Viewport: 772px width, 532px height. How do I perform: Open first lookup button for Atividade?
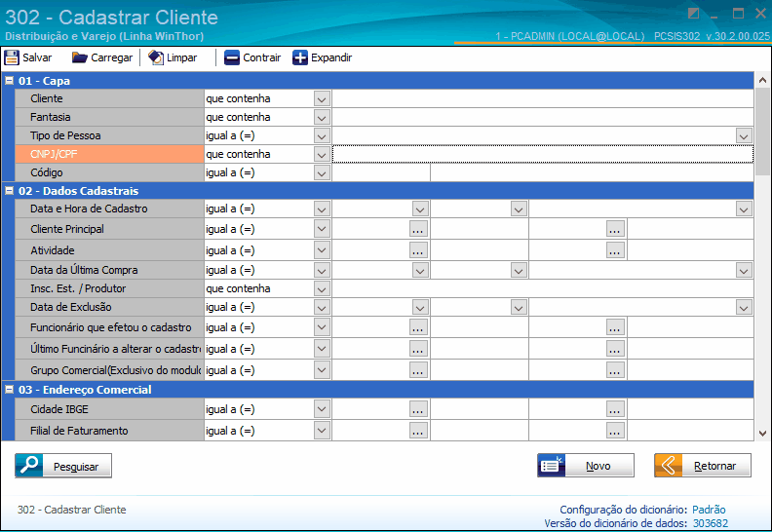click(x=418, y=250)
